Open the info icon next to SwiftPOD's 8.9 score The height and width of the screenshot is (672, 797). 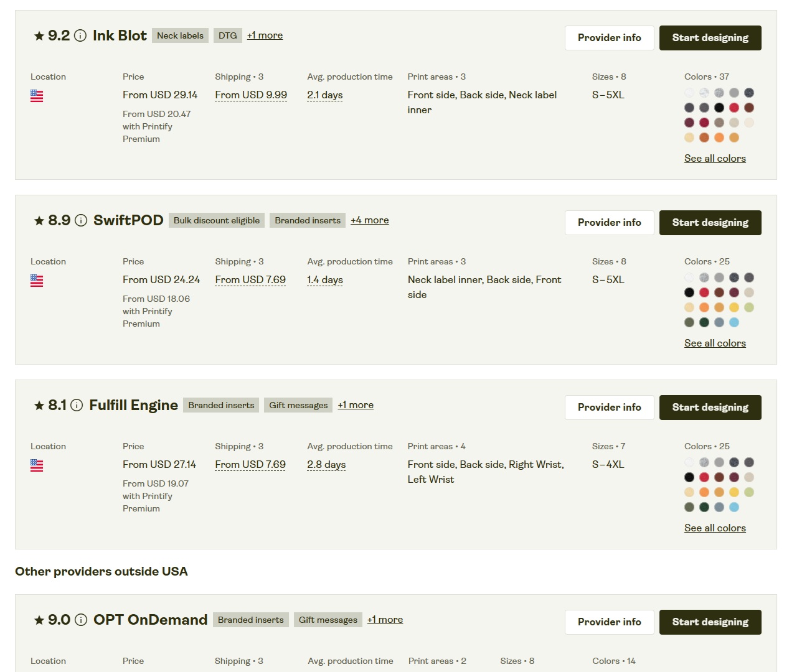(x=81, y=220)
